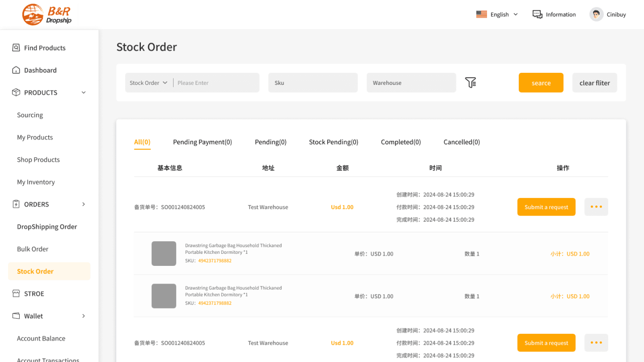Click the searce button
Screen dimensions: 644x362
tap(541, 82)
